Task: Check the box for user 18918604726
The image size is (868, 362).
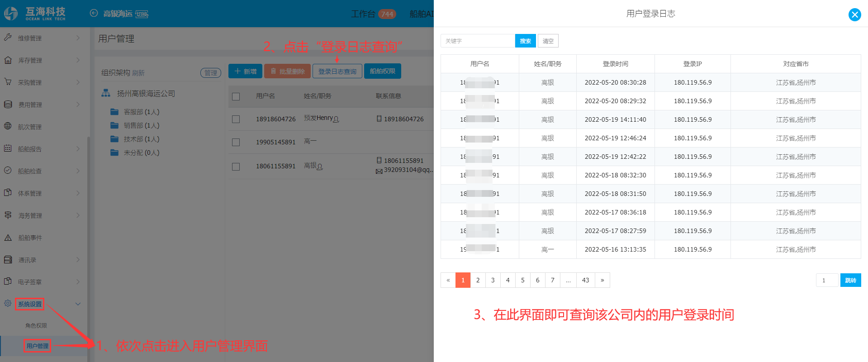Action: point(236,119)
